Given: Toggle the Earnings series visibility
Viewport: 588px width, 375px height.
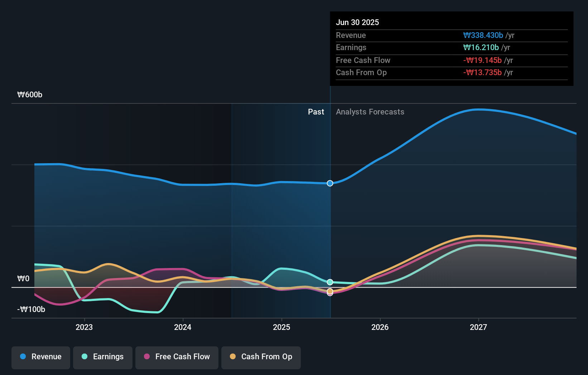Looking at the screenshot, I should click(x=103, y=357).
